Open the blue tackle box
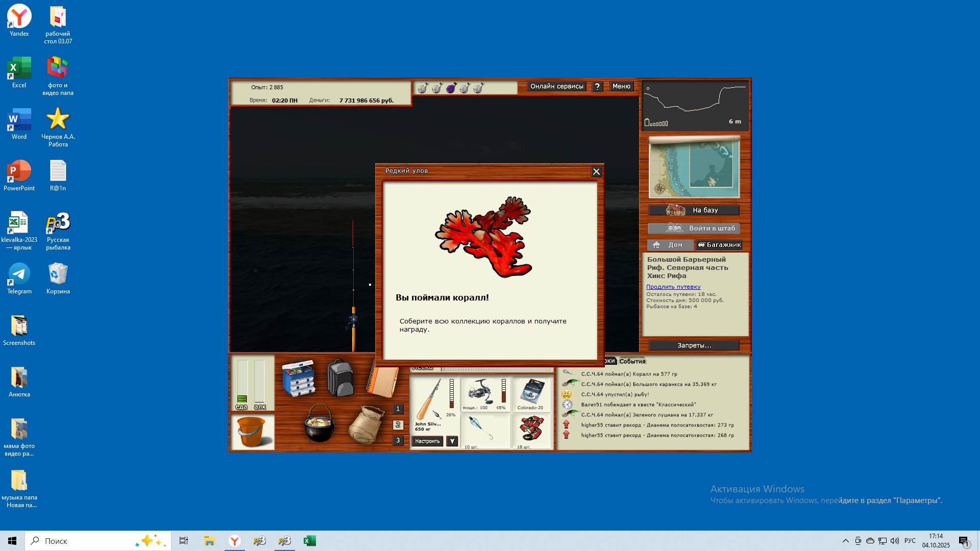 click(x=298, y=378)
